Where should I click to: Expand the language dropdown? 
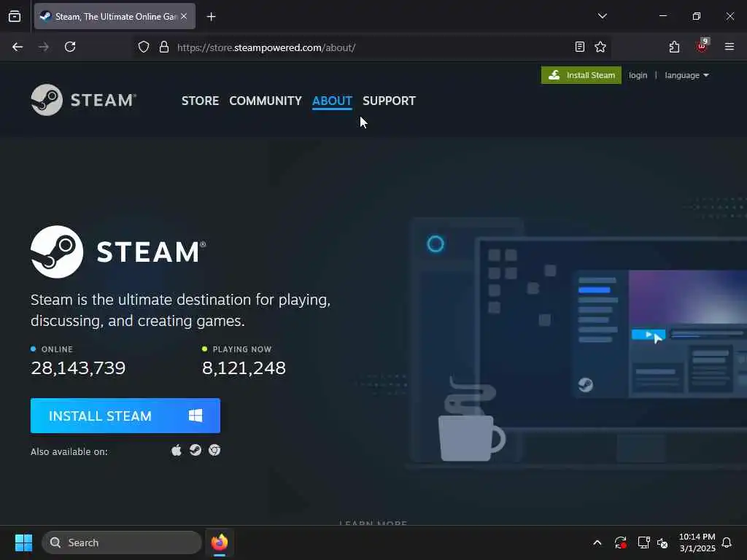coord(686,75)
